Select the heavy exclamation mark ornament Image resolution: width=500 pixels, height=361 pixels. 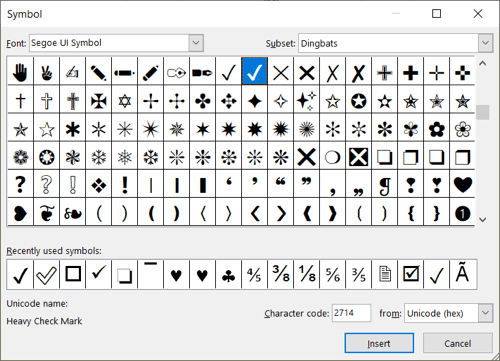[x=124, y=184]
